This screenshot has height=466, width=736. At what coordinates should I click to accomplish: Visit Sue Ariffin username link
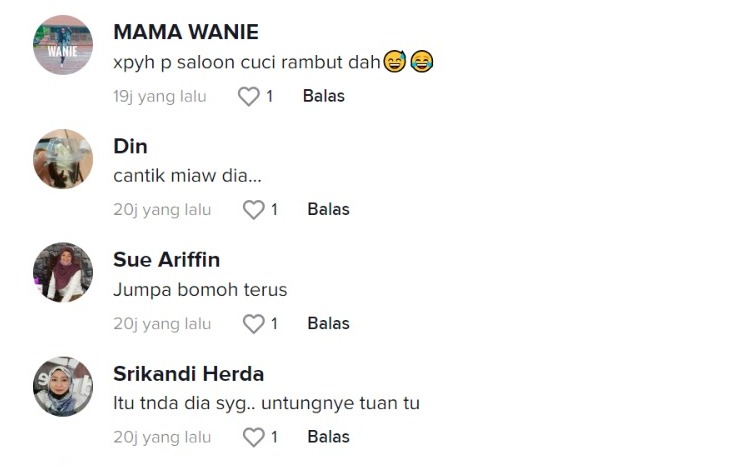point(167,260)
